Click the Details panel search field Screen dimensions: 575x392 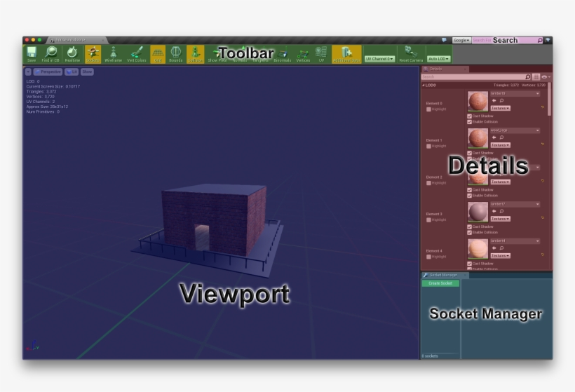click(x=476, y=77)
